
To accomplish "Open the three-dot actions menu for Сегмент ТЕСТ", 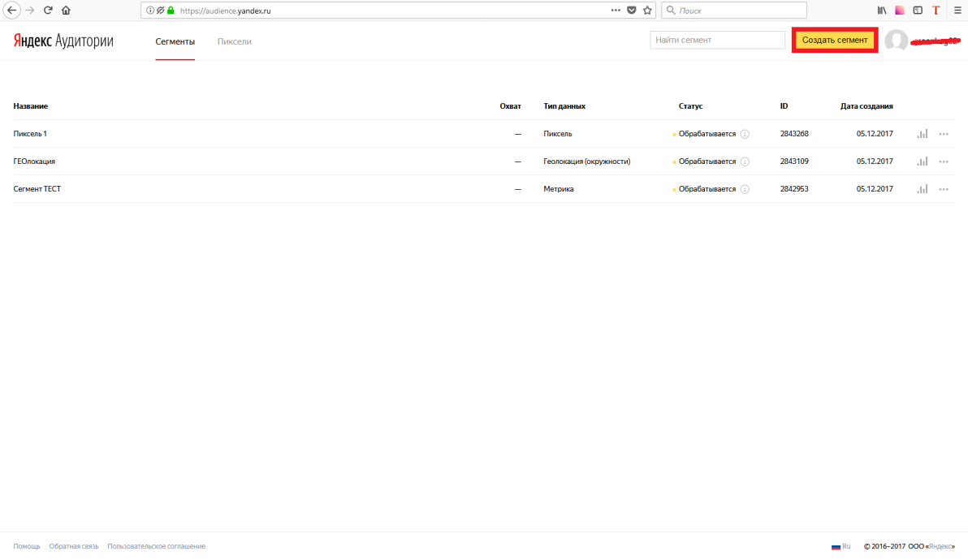I will (944, 189).
